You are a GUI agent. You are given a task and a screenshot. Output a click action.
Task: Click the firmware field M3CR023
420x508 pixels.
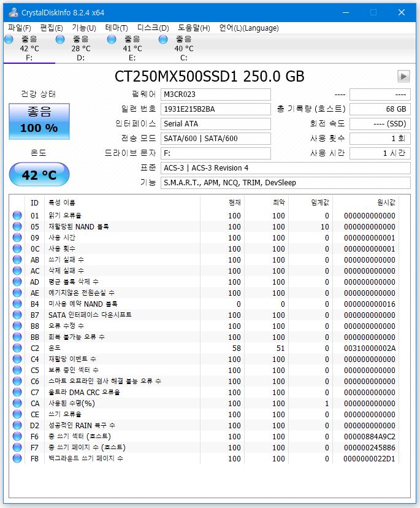(x=216, y=94)
